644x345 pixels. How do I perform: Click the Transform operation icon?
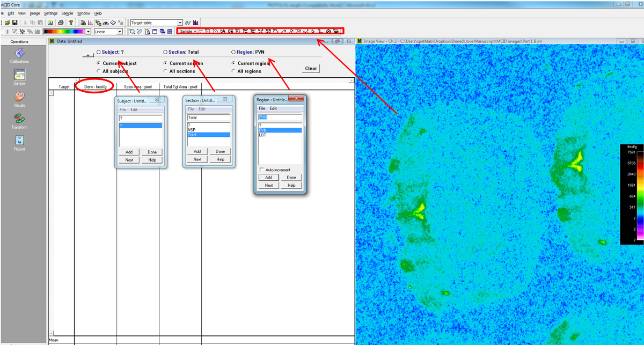[19, 119]
